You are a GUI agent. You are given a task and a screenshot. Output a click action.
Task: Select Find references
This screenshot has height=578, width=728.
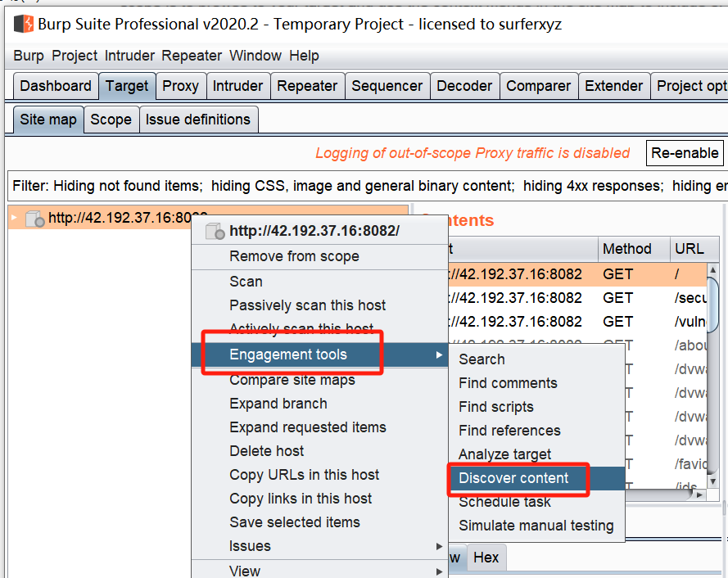tap(536, 431)
